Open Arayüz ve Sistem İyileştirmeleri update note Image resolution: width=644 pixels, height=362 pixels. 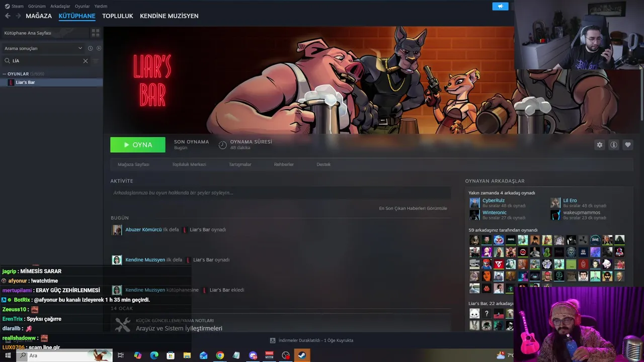coord(179,328)
